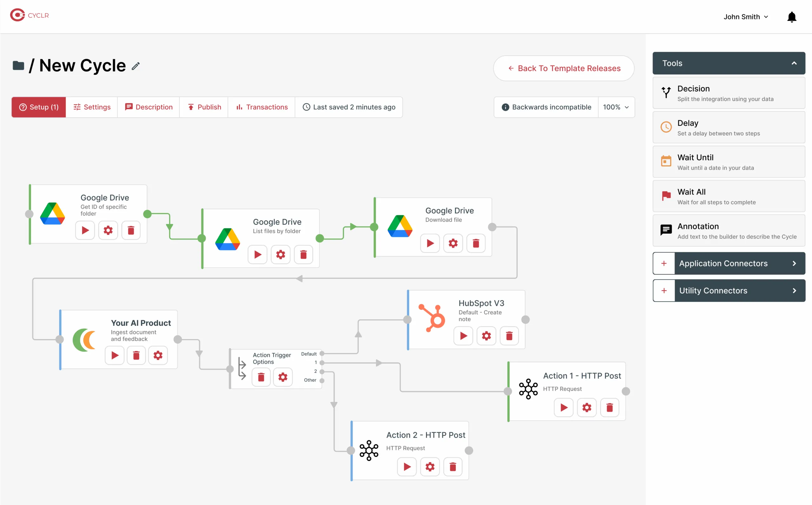Open the notifications bell

click(791, 17)
